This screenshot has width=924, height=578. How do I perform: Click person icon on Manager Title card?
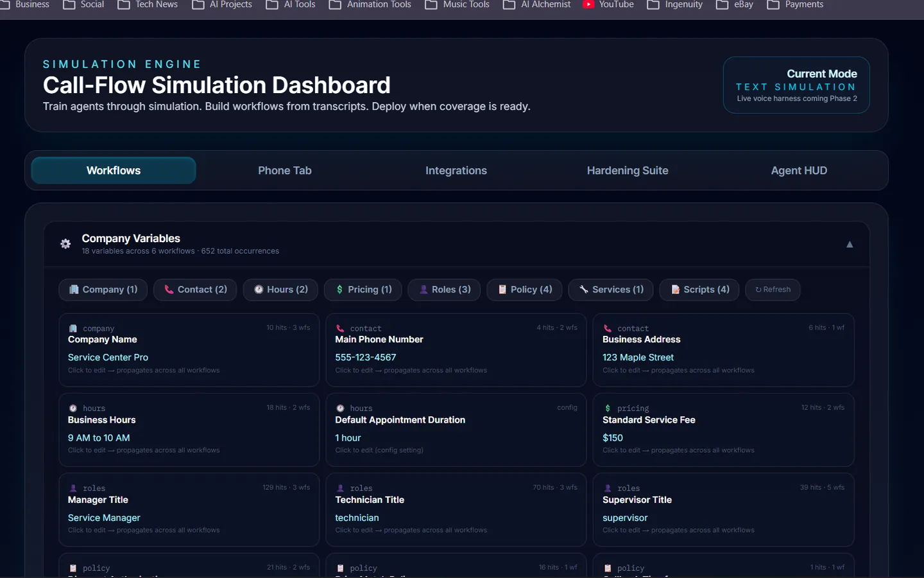pos(73,488)
